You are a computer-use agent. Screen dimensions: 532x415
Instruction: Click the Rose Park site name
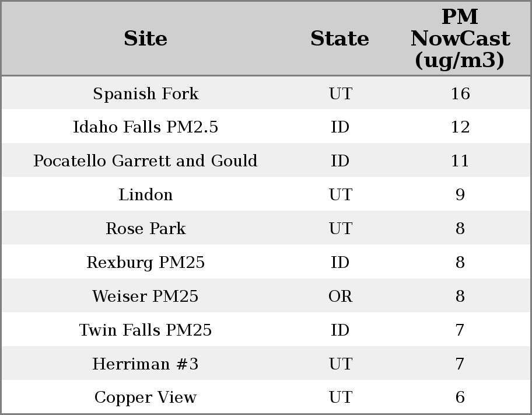click(145, 228)
